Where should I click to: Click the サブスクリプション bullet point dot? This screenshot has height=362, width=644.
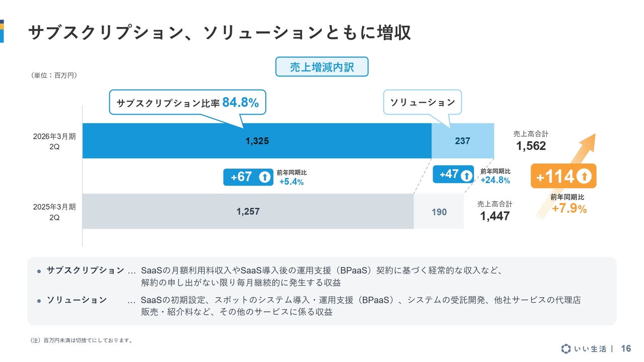(39, 271)
